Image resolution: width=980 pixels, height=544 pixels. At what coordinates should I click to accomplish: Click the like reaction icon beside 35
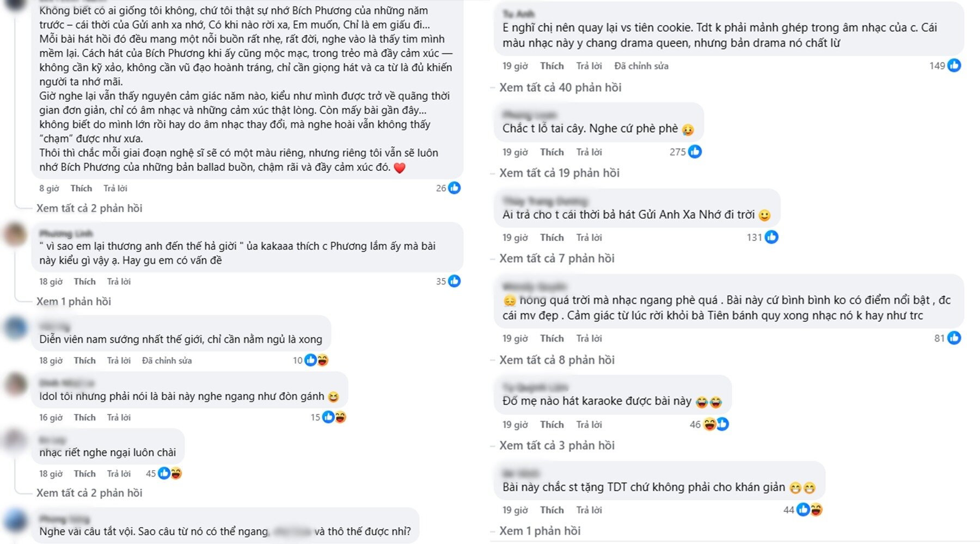pyautogui.click(x=454, y=281)
